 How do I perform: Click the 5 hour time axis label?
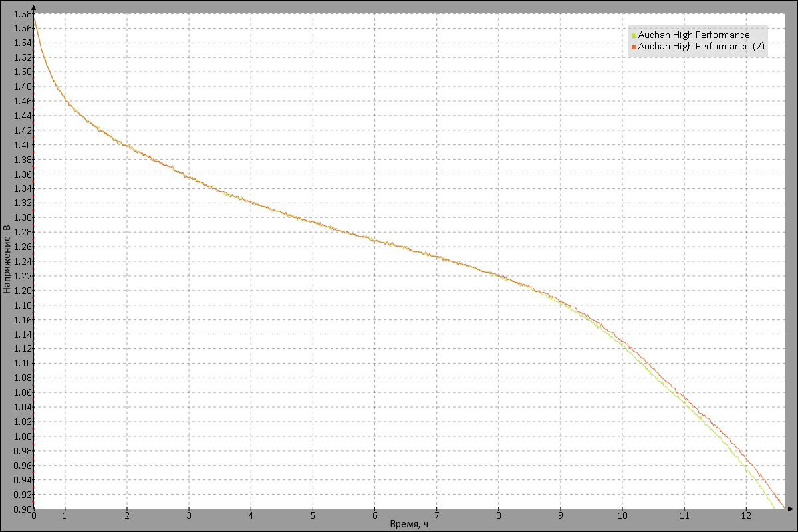313,515
